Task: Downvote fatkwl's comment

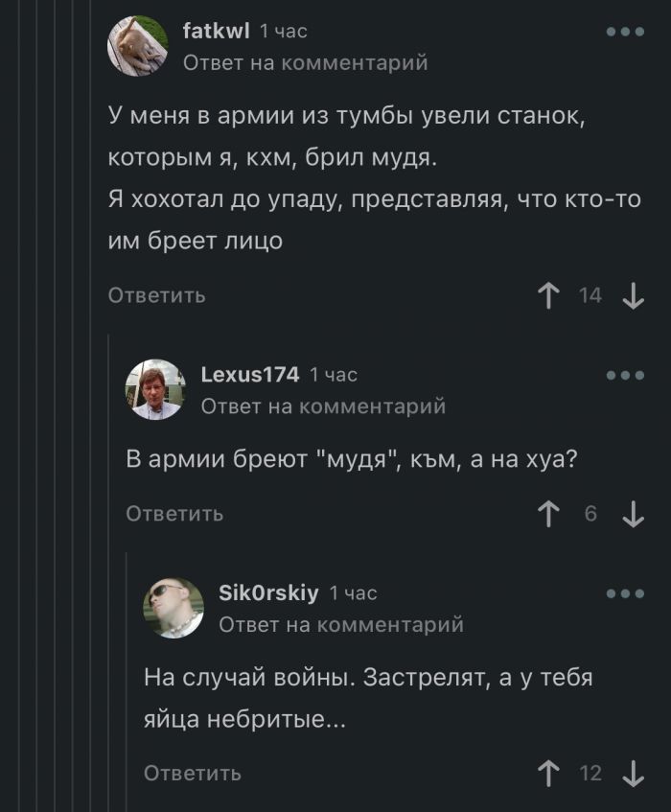Action: coord(633,295)
